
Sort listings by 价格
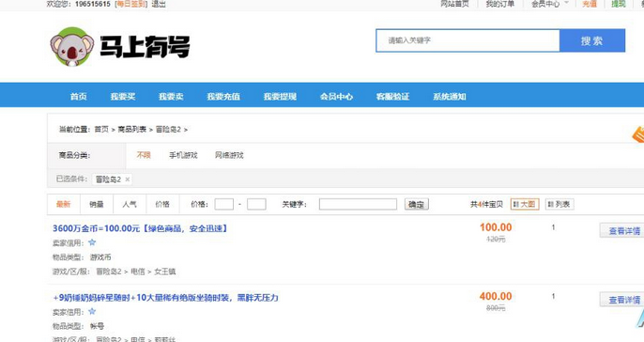[x=162, y=204]
